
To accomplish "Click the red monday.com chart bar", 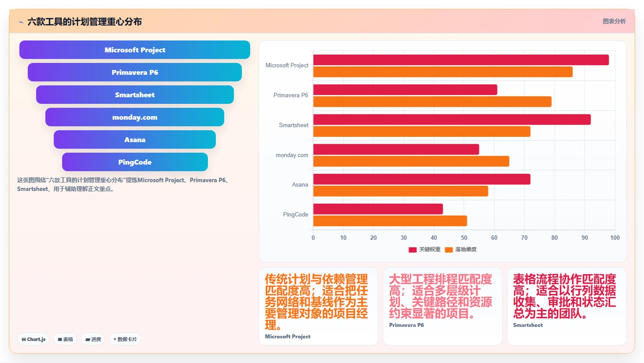I will 396,149.
